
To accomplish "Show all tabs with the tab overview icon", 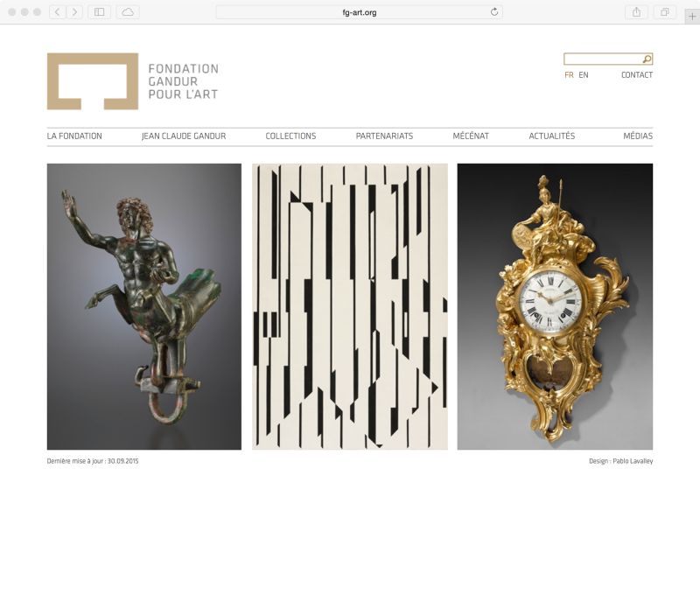I will (665, 12).
